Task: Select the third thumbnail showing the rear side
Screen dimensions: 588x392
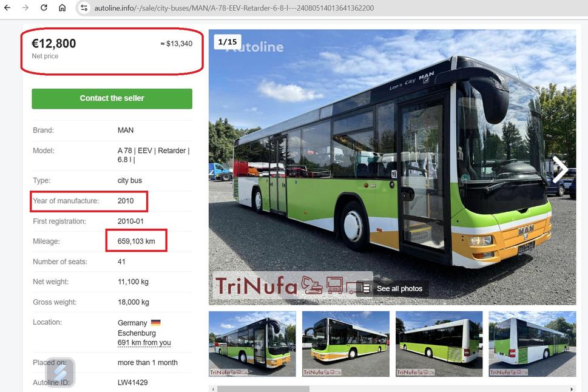Action: pos(439,343)
